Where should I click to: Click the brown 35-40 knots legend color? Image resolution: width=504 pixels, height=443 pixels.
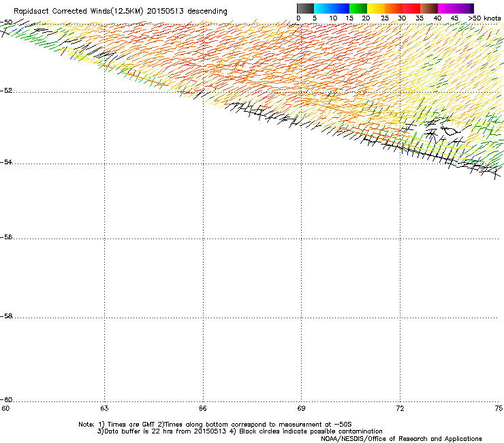click(x=429, y=8)
